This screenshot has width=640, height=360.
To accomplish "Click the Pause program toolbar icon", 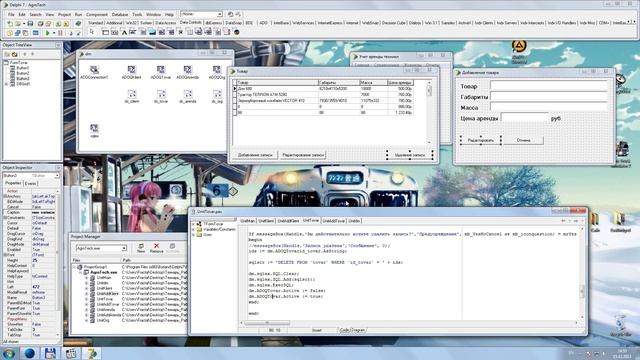I will pos(60,33).
